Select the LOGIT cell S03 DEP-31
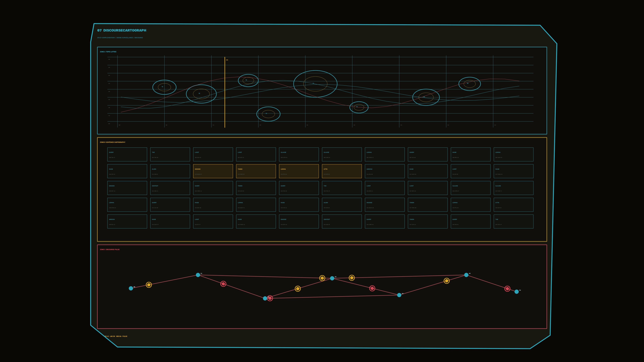This screenshot has width=644, height=362. [256, 154]
